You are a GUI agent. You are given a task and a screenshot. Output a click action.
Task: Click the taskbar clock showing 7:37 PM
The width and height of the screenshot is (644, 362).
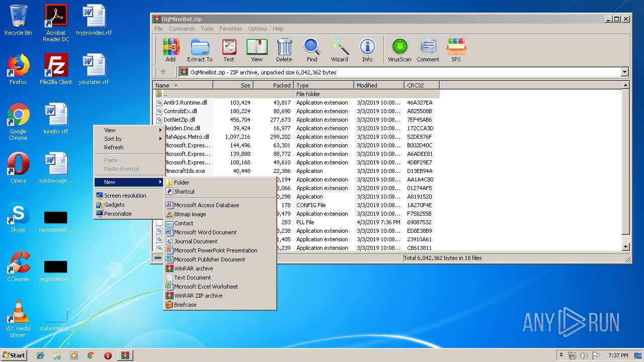(x=618, y=355)
